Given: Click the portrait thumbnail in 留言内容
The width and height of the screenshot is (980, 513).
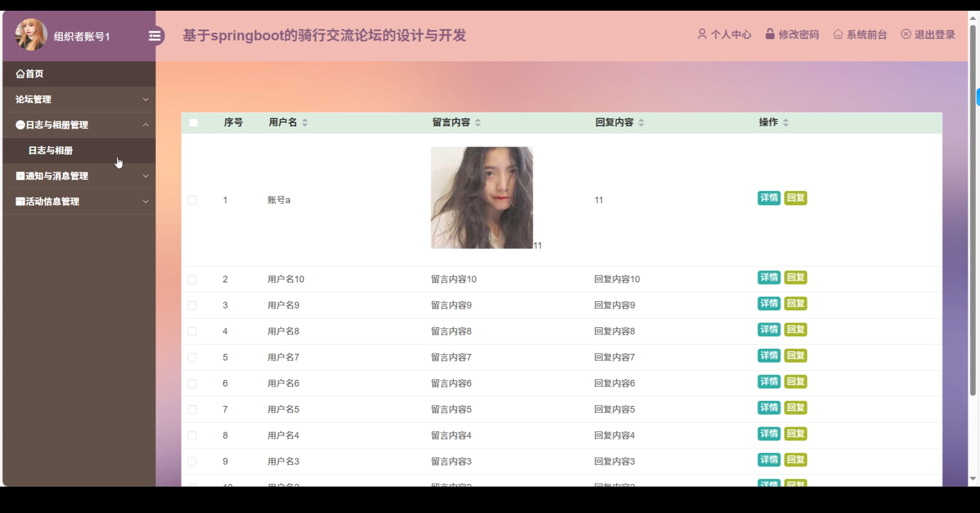Looking at the screenshot, I should (482, 198).
